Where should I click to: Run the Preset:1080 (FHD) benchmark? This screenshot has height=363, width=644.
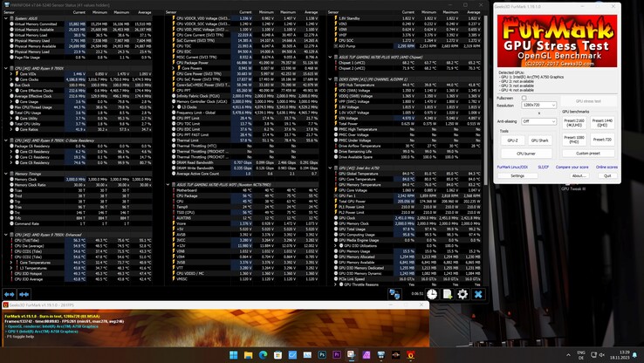click(x=574, y=139)
